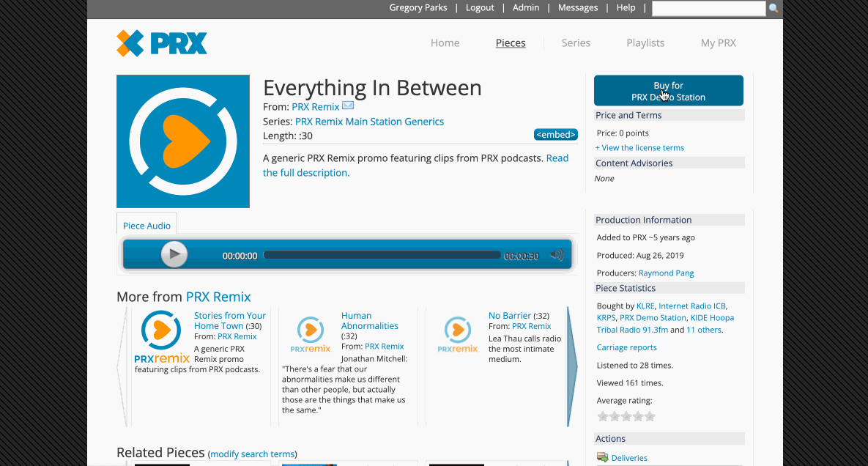Click the audio progress bar

[381, 255]
